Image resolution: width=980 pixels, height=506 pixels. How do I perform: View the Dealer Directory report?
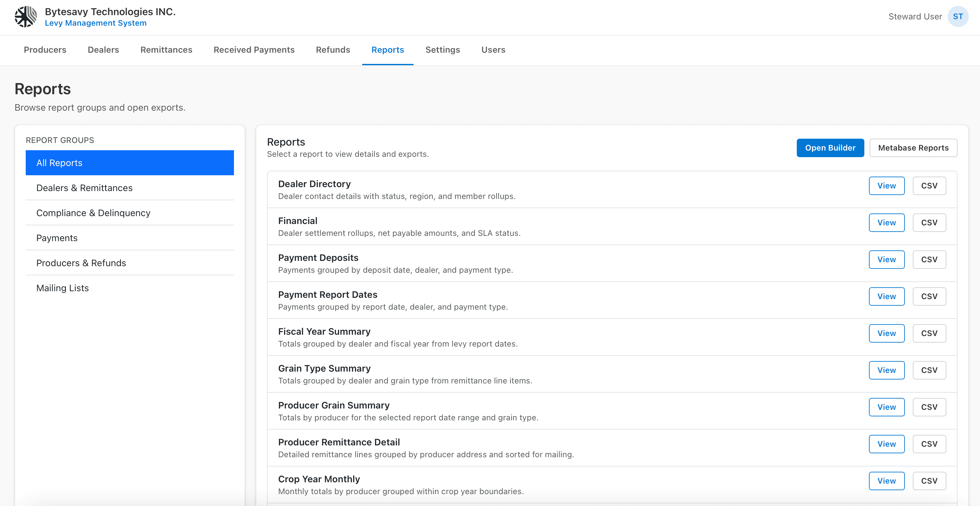[x=886, y=186]
